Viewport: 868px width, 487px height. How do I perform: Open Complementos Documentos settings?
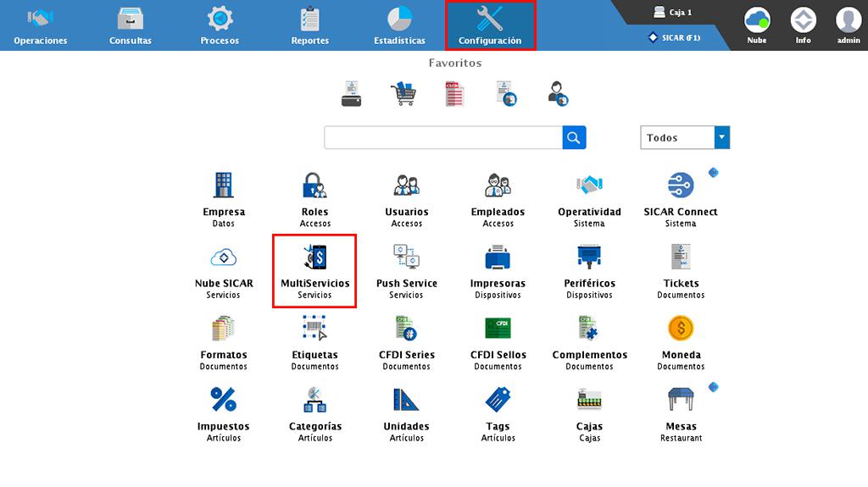coord(590,342)
